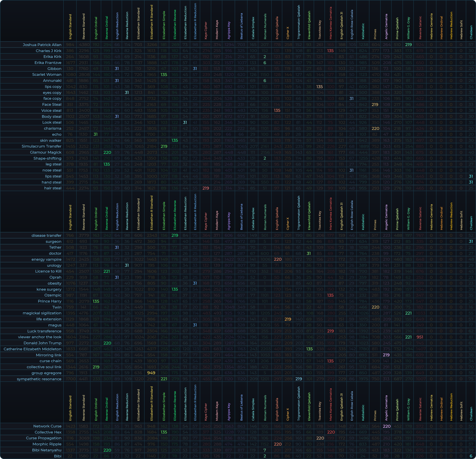Click the 'Bibi Netanyahu' row label
The width and height of the screenshot is (476, 459).
tap(47, 450)
